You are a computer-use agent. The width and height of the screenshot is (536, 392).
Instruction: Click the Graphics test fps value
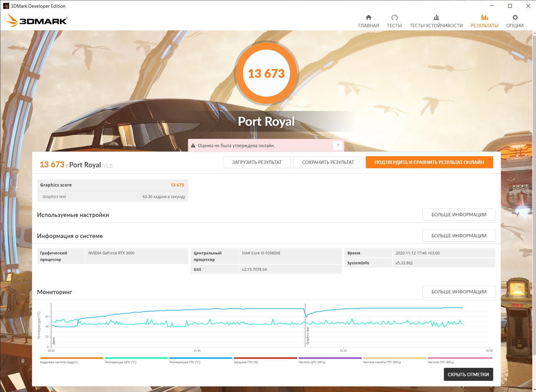click(x=164, y=196)
